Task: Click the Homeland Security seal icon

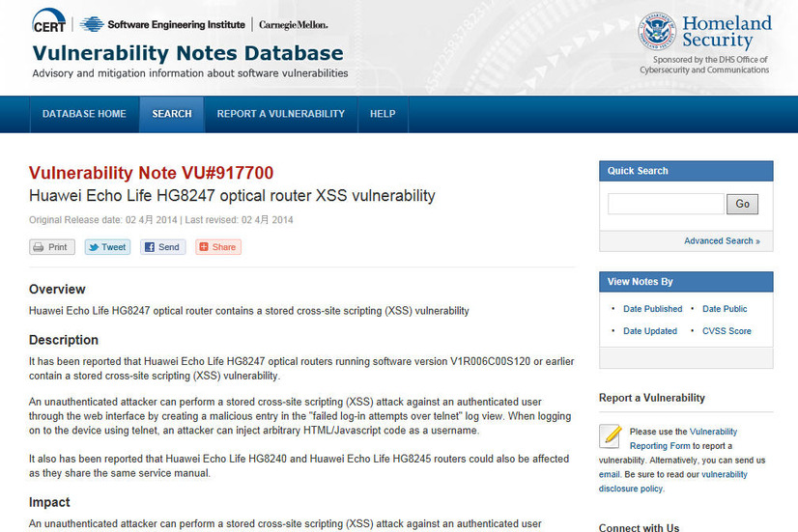Action: [657, 31]
